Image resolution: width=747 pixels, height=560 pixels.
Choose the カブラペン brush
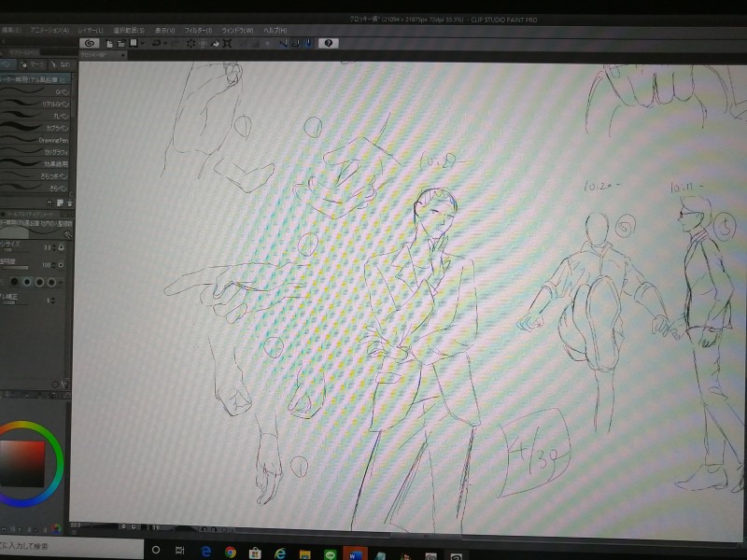tap(35, 128)
